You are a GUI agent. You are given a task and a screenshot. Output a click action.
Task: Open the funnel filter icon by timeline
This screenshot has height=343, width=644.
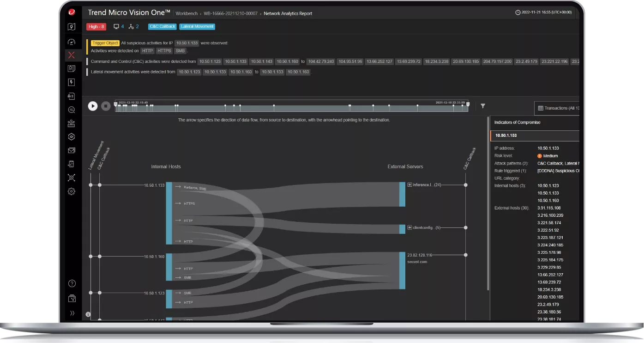tap(483, 106)
